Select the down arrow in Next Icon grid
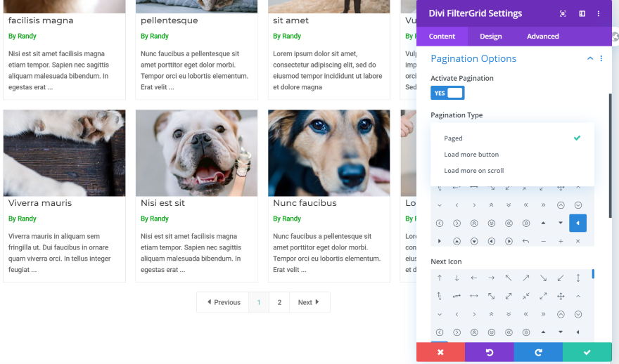Image resolution: width=619 pixels, height=364 pixels. pos(457,278)
